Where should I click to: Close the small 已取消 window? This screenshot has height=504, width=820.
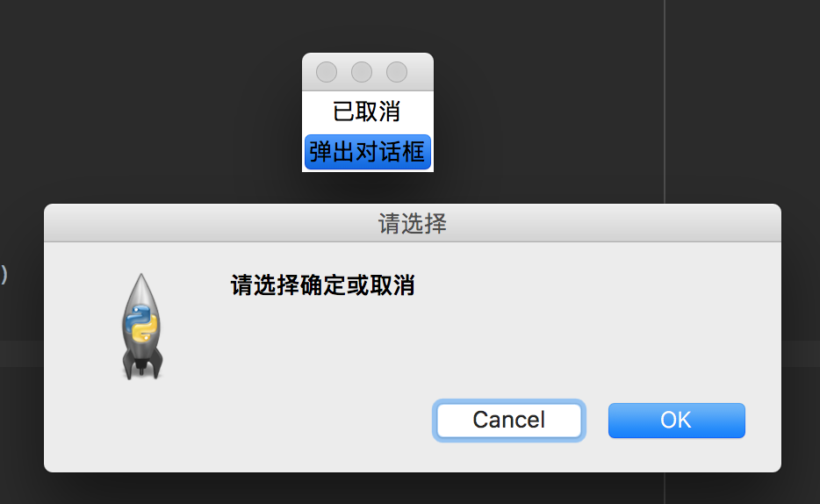click(x=327, y=72)
